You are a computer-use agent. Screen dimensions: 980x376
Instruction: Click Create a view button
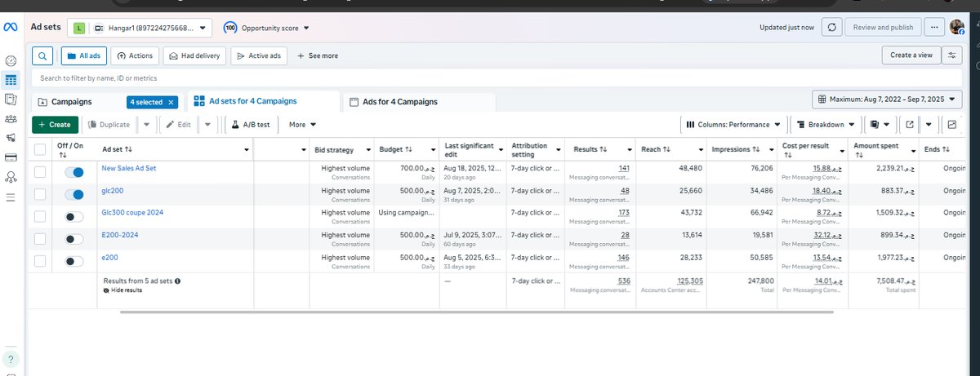pos(911,55)
